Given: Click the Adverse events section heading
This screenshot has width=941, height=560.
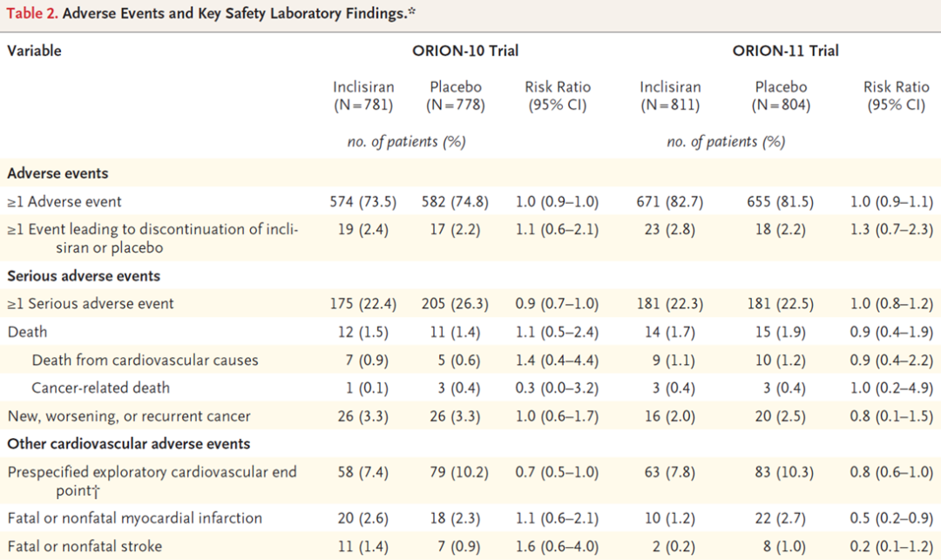Looking at the screenshot, I should (x=58, y=173).
